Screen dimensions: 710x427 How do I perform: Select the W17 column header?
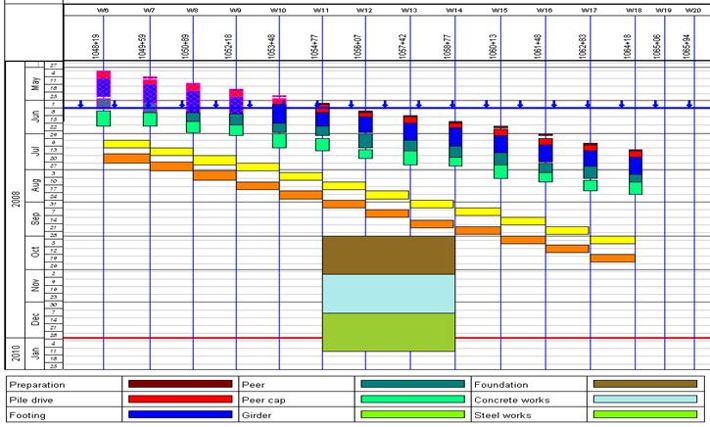589,10
